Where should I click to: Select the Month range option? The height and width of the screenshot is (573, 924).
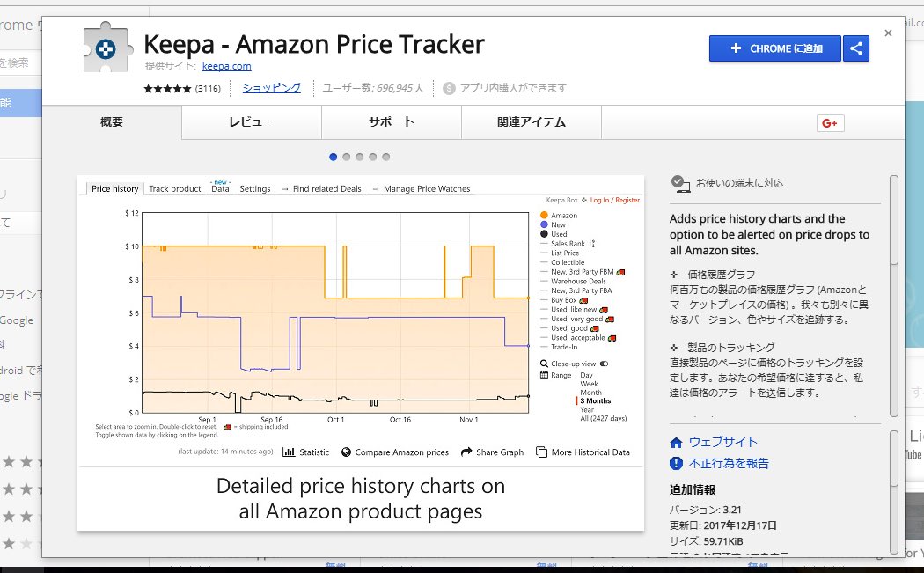590,393
